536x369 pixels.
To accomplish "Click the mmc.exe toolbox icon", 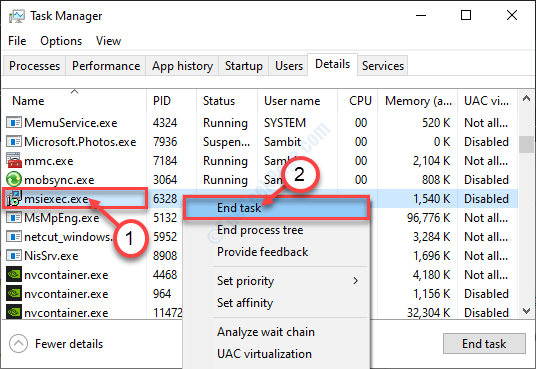I will [14, 160].
